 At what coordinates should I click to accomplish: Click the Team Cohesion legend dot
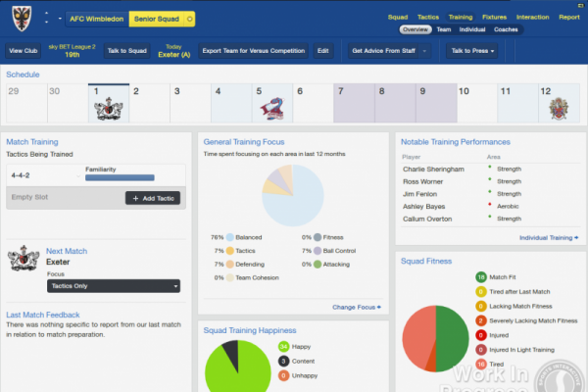click(230, 278)
